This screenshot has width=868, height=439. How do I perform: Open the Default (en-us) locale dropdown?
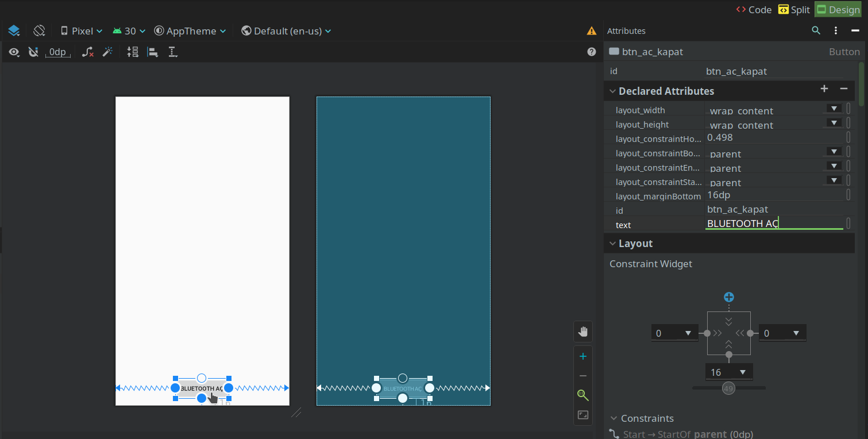point(287,31)
